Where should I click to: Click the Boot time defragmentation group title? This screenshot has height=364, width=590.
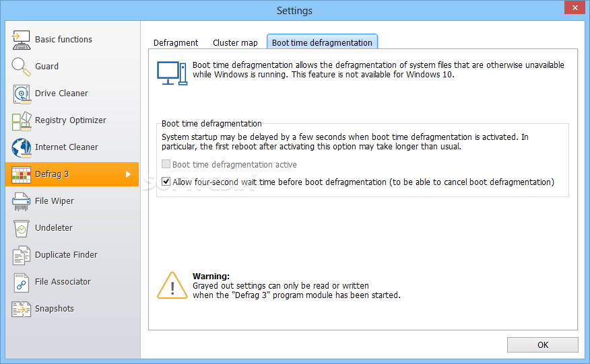(x=211, y=123)
